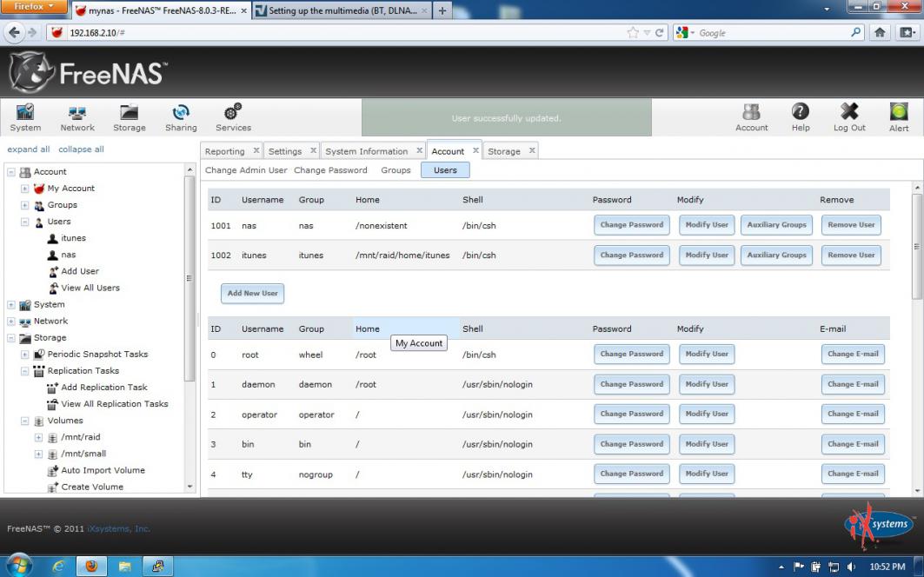Collapse the Account tree node
924x577 pixels.
tap(10, 172)
